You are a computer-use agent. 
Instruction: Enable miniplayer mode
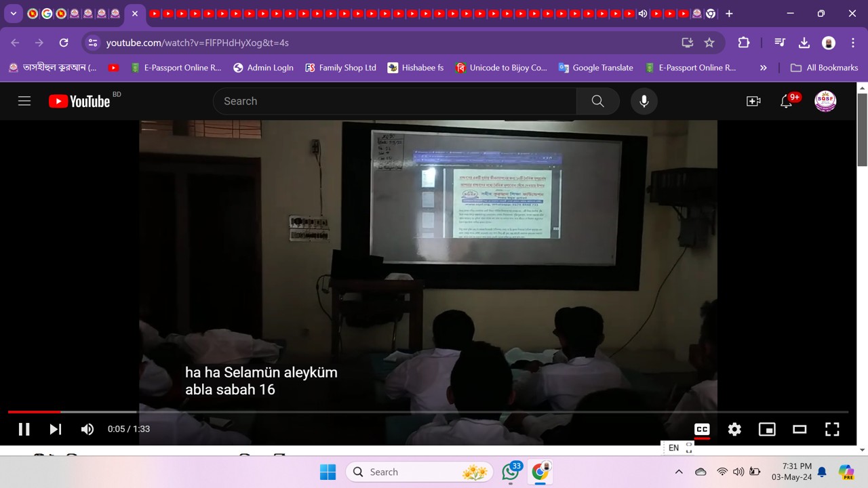coord(767,429)
